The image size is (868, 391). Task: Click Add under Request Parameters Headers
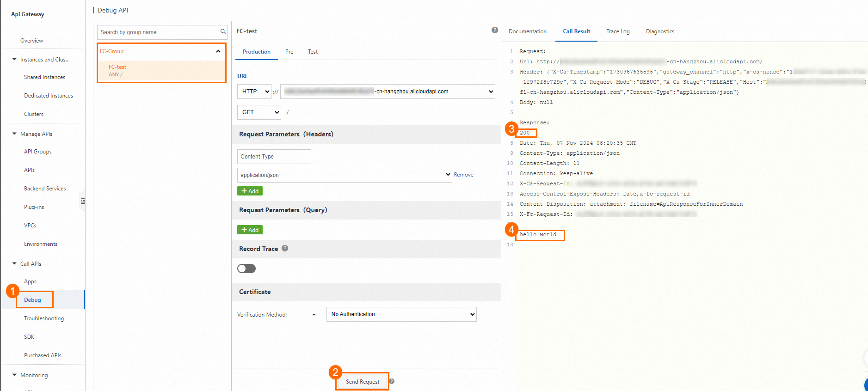[x=250, y=191]
